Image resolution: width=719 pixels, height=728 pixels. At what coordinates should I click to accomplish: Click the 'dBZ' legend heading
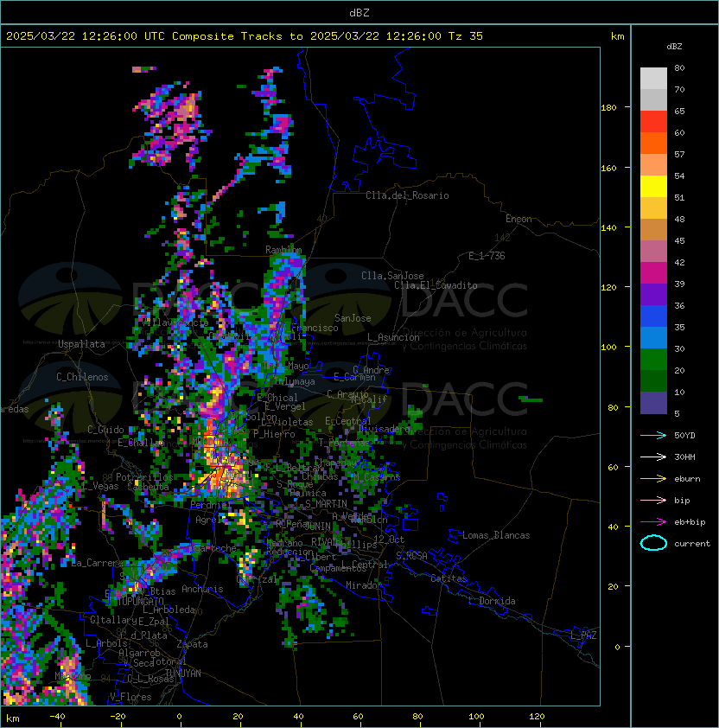point(674,47)
